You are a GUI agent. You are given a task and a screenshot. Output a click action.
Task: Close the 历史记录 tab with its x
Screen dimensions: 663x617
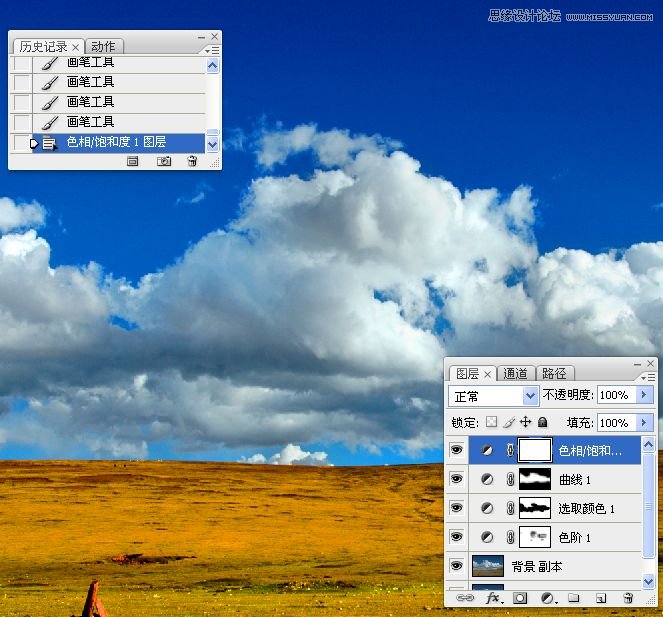click(x=76, y=47)
